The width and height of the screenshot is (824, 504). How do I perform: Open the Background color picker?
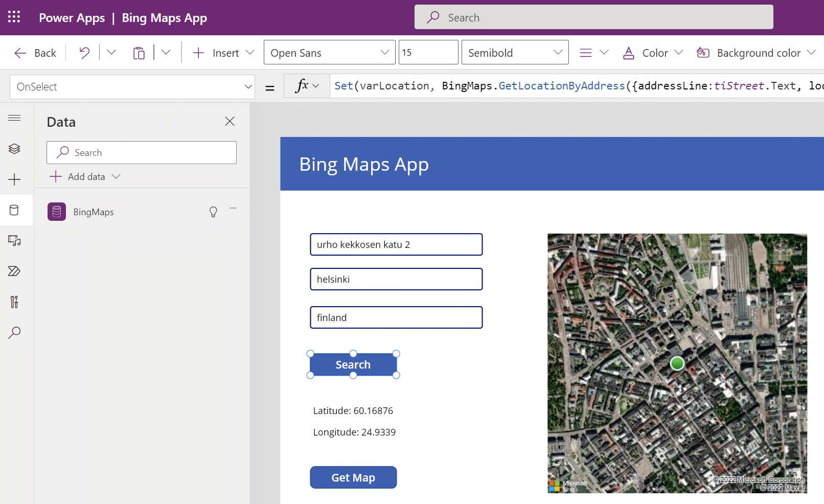pos(756,52)
